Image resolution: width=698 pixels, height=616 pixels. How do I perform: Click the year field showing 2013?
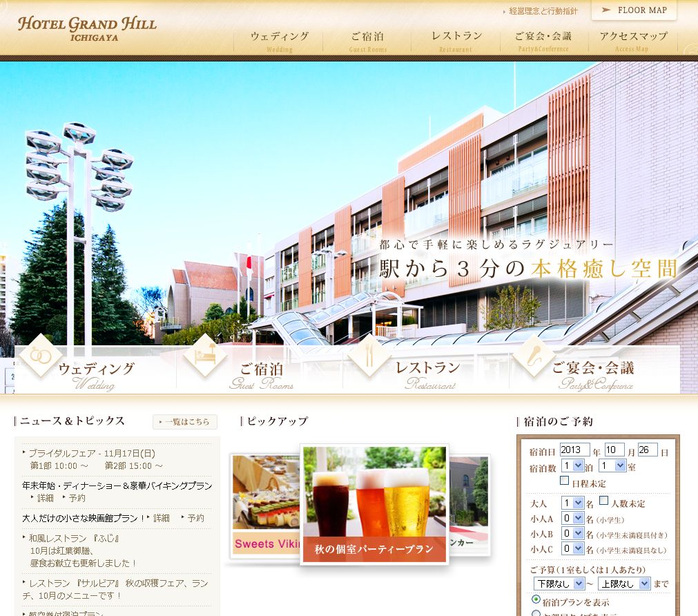(x=574, y=450)
